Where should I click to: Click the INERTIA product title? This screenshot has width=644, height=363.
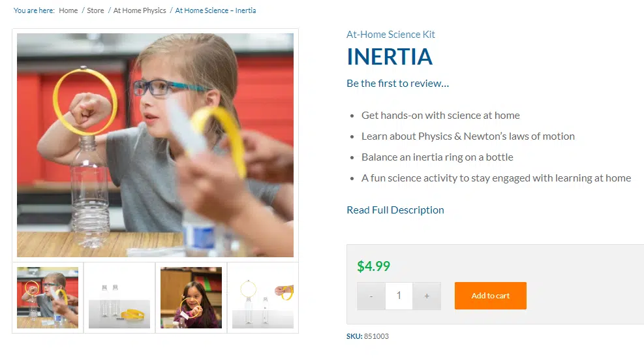point(390,57)
